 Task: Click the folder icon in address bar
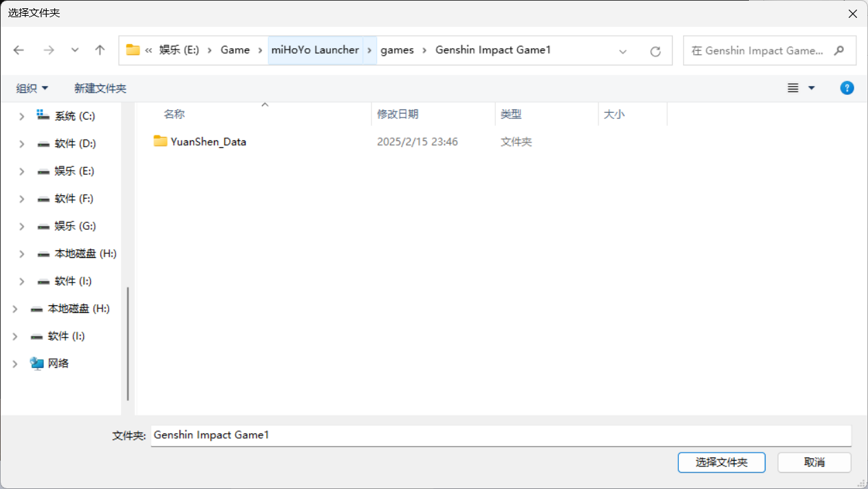point(133,50)
